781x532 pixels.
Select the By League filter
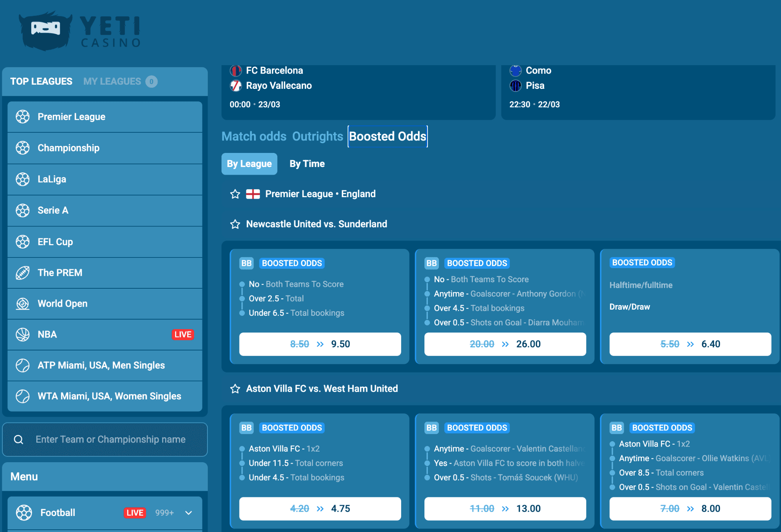249,164
